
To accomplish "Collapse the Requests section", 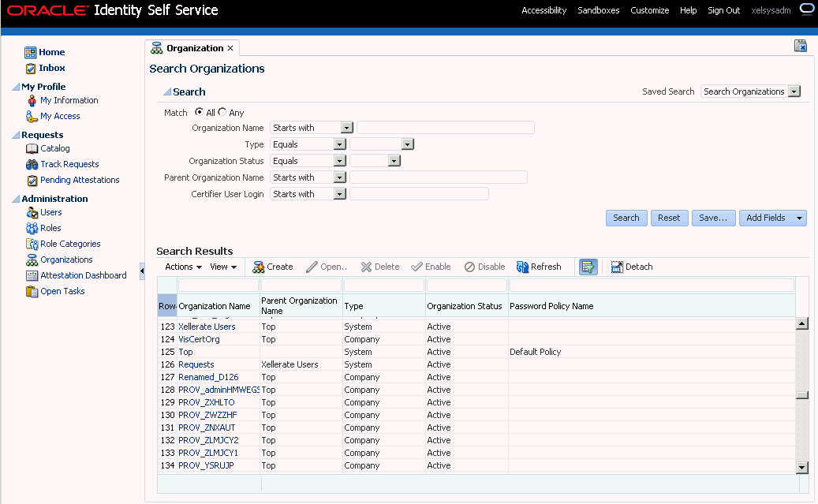I will coord(16,135).
